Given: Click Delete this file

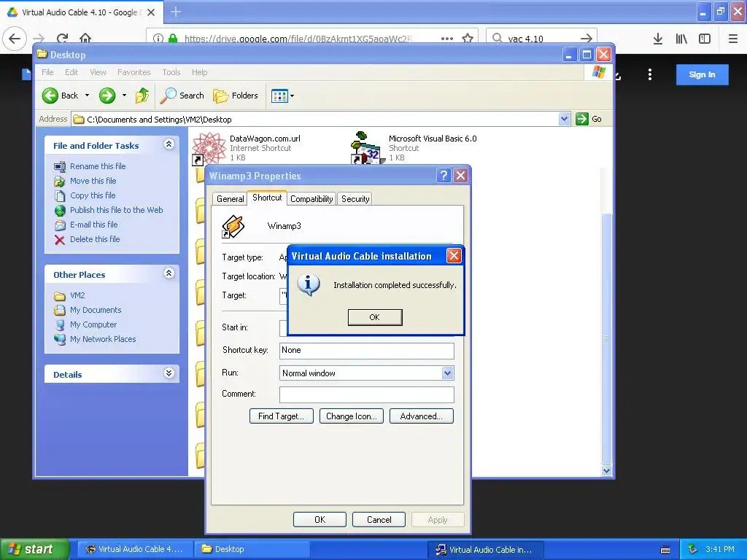Looking at the screenshot, I should (x=95, y=239).
